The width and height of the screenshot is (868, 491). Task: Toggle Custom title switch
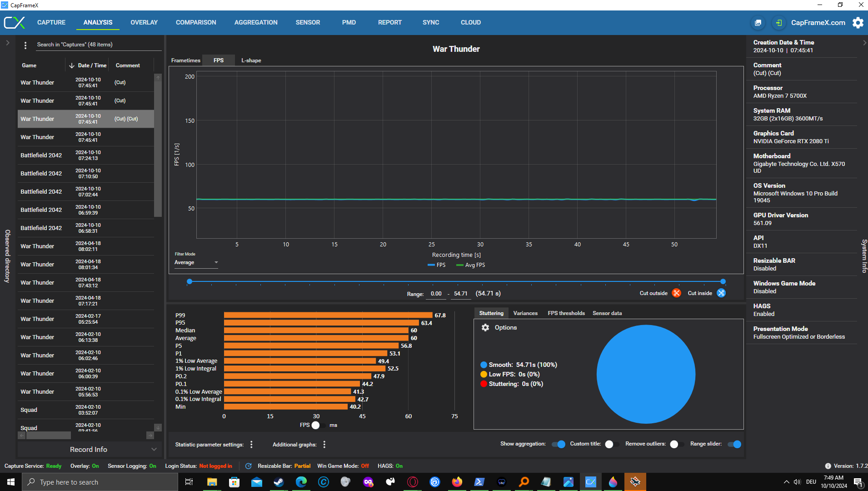[612, 444]
